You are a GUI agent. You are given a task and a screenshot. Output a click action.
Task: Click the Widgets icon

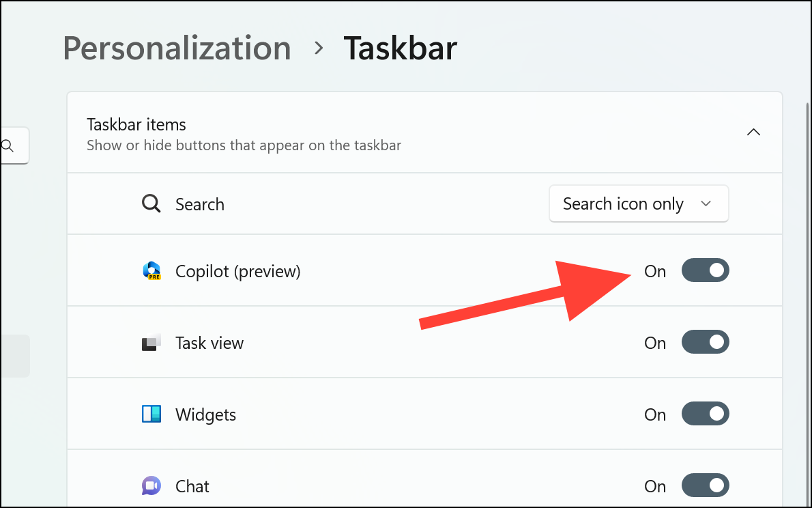(151, 414)
